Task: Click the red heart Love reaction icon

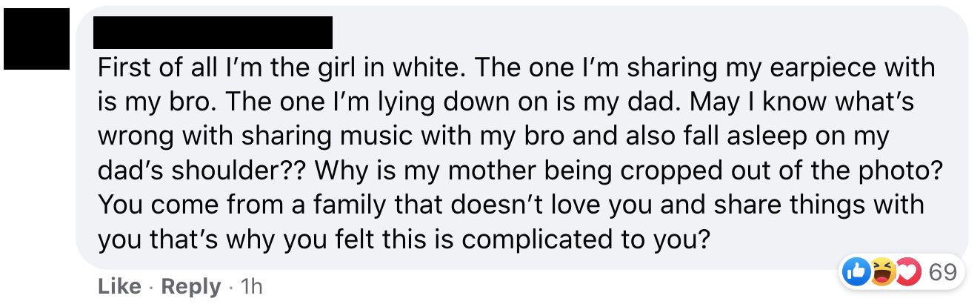Action: pyautogui.click(x=904, y=272)
